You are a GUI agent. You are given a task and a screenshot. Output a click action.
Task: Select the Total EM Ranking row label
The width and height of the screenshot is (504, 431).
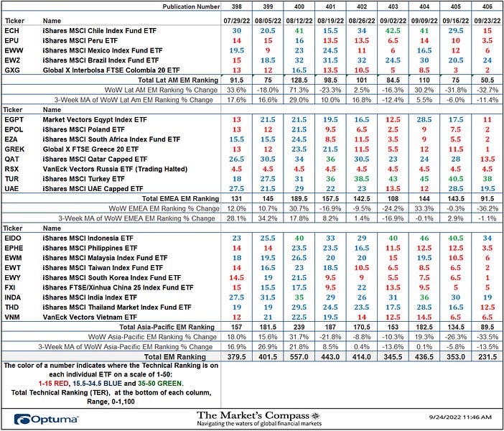pos(175,357)
